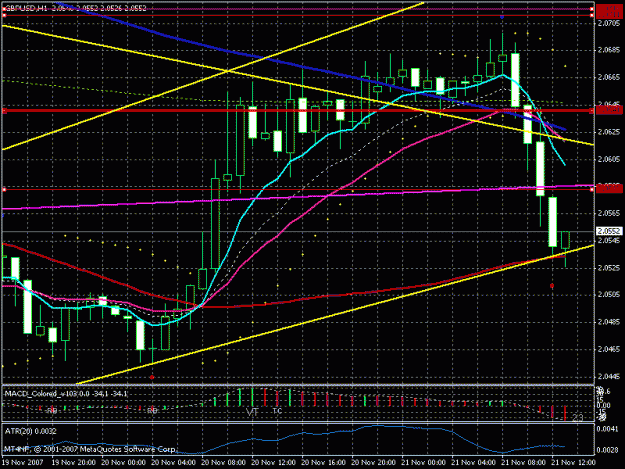Click the 2.0565 price axis label
This screenshot has width=625, height=469.
click(x=609, y=213)
